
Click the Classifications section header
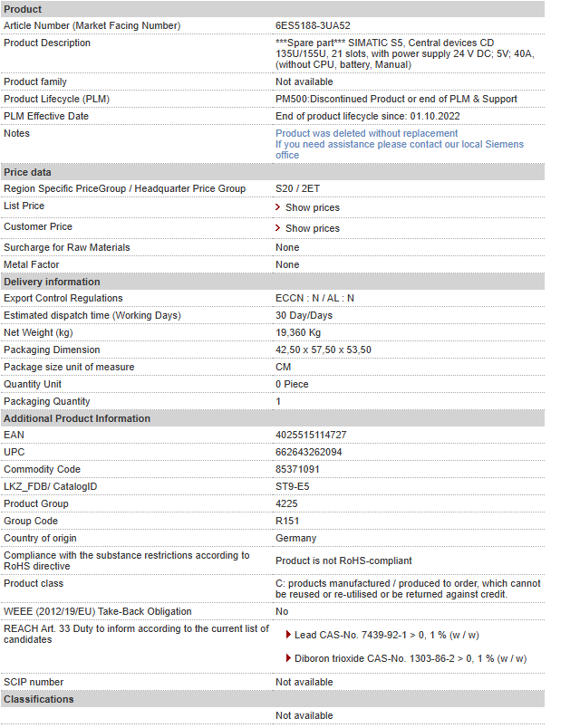pyautogui.click(x=273, y=699)
